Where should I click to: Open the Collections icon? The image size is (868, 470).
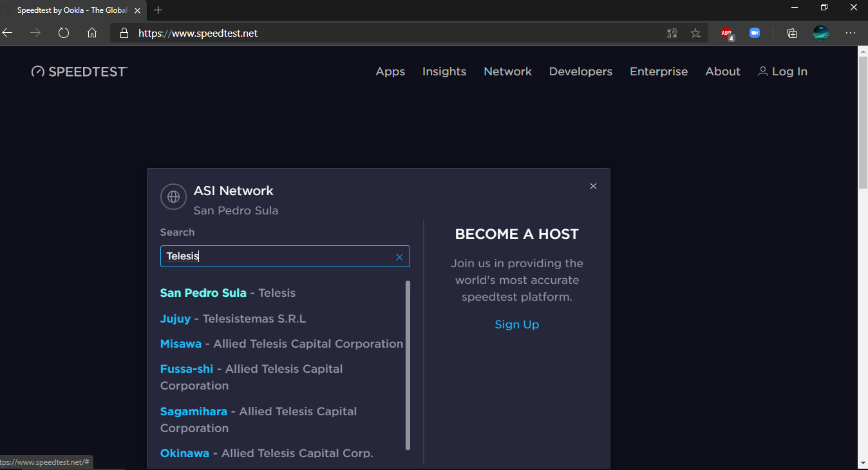(x=792, y=33)
